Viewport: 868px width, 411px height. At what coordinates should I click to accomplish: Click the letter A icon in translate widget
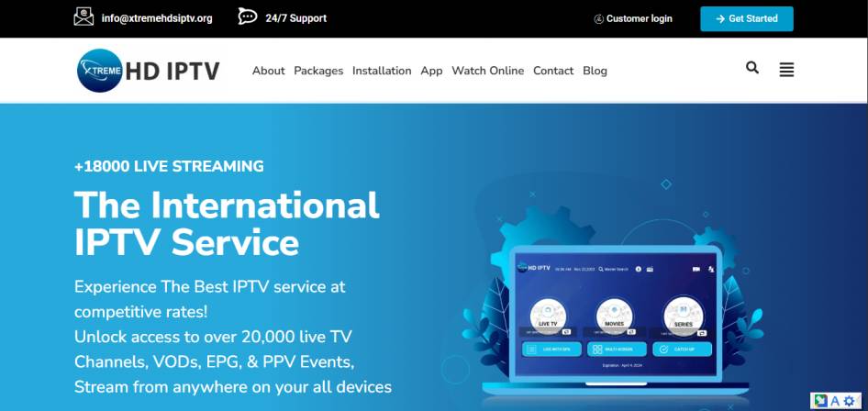835,401
